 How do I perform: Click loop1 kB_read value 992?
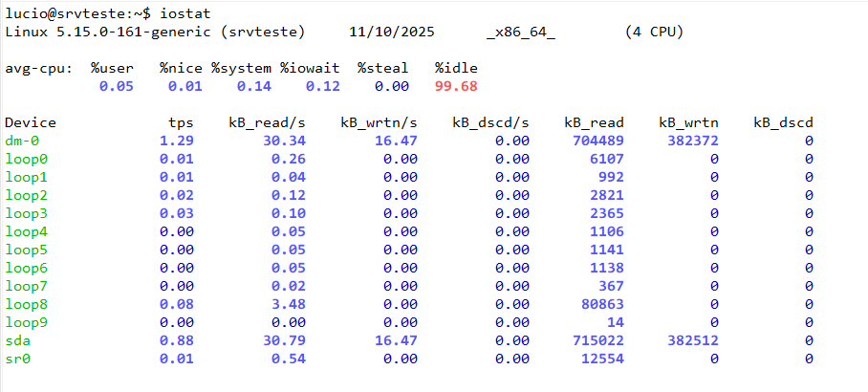[611, 177]
